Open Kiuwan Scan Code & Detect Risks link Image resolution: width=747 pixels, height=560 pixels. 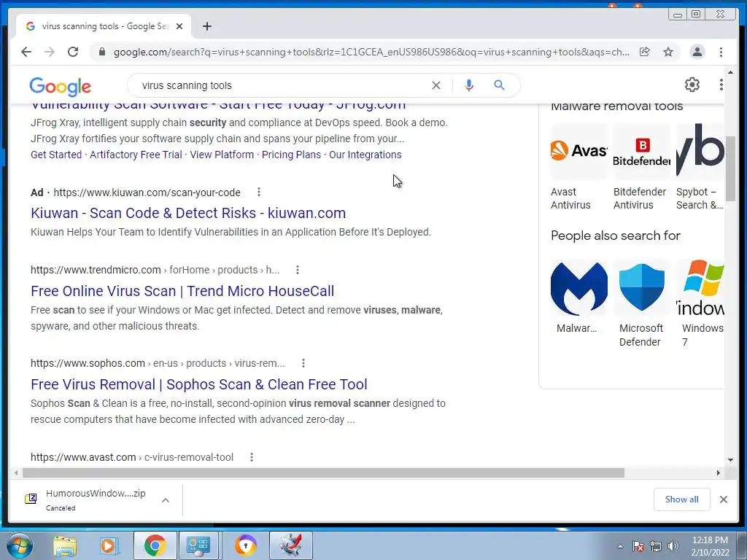tap(188, 213)
